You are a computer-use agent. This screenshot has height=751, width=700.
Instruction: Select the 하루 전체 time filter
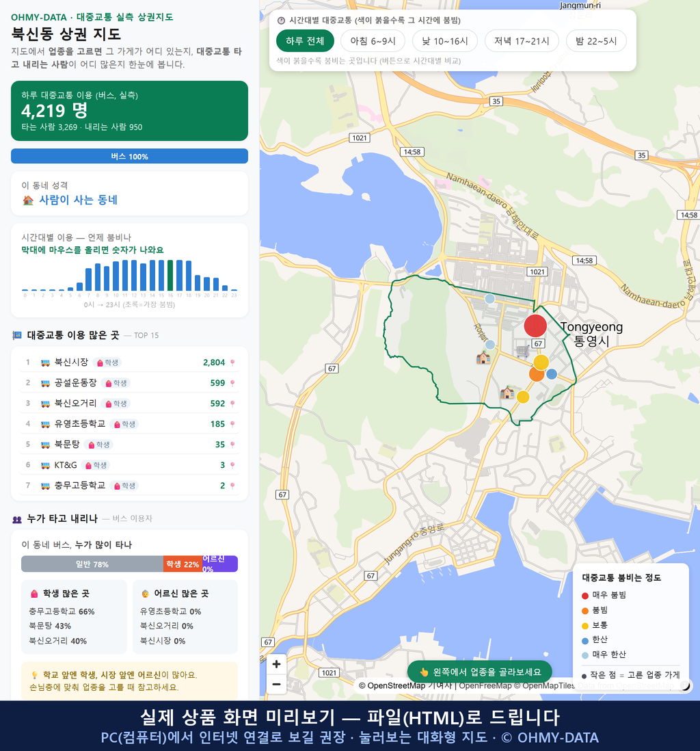(305, 41)
